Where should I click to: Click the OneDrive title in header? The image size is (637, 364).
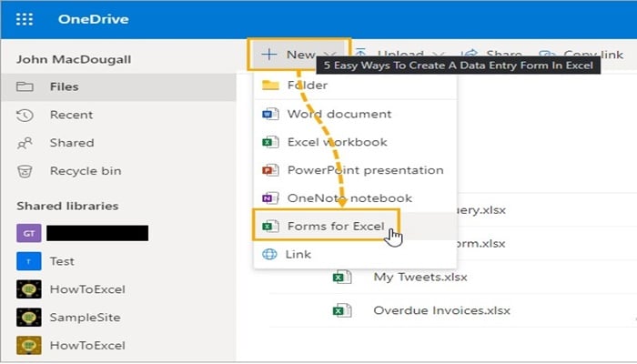[x=94, y=19]
